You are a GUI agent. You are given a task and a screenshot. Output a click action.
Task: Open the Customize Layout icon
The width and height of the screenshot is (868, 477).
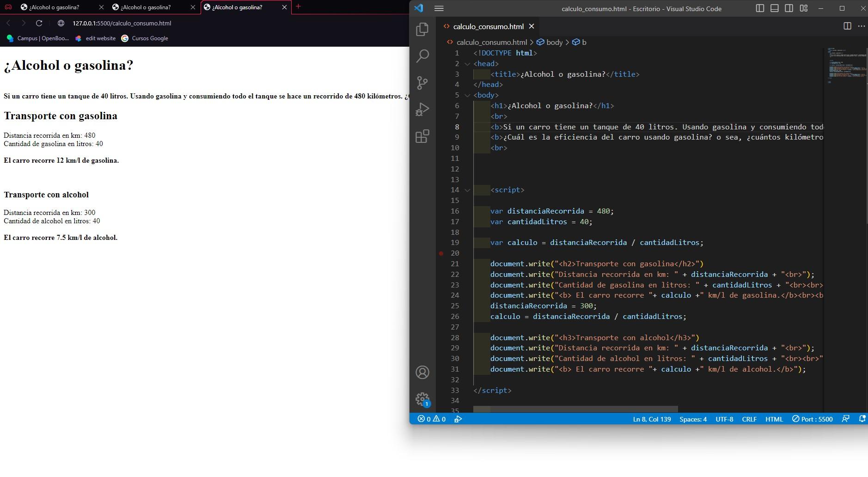[x=804, y=8]
